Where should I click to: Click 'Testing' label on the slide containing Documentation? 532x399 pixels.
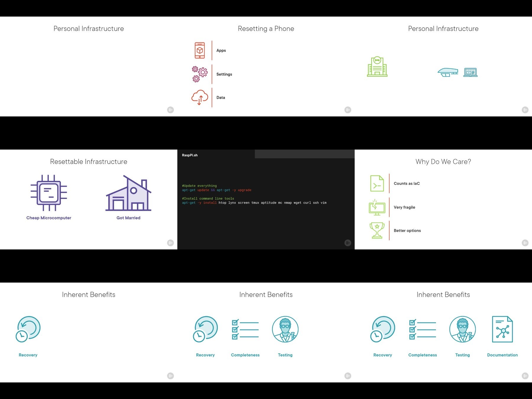[463, 355]
